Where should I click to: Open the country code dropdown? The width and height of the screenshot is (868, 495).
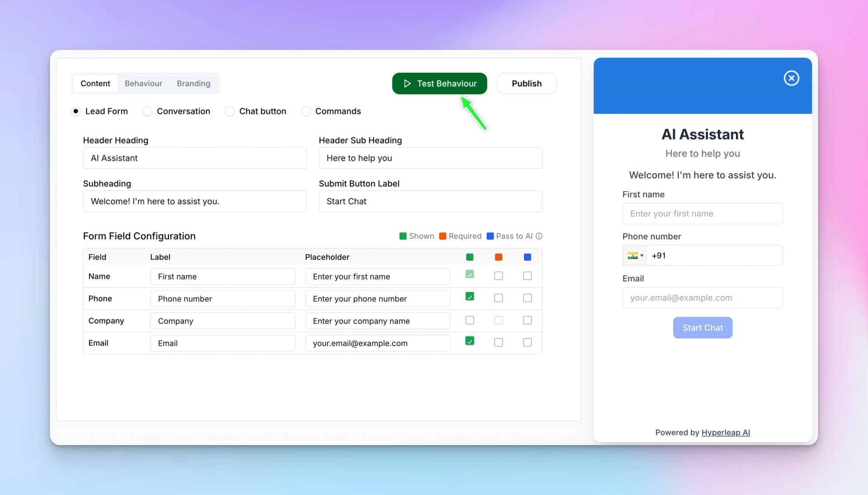(x=635, y=255)
